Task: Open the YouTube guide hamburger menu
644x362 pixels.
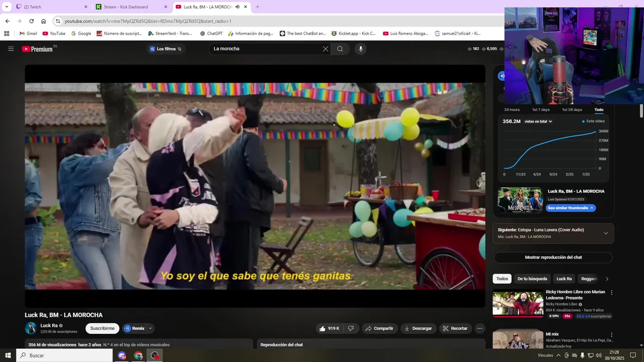Action: (x=11, y=49)
